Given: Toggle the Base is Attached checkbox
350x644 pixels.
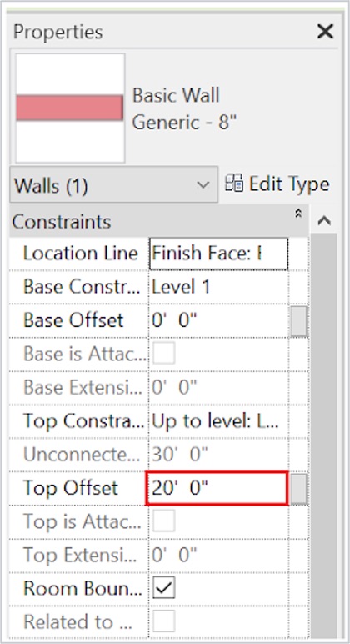Looking at the screenshot, I should click(x=163, y=353).
